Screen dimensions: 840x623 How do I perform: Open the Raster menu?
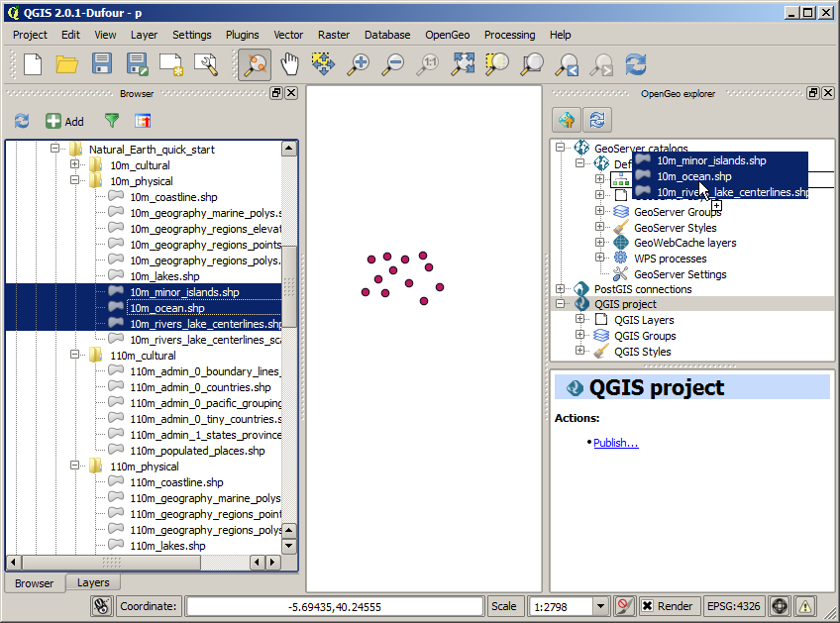point(333,35)
